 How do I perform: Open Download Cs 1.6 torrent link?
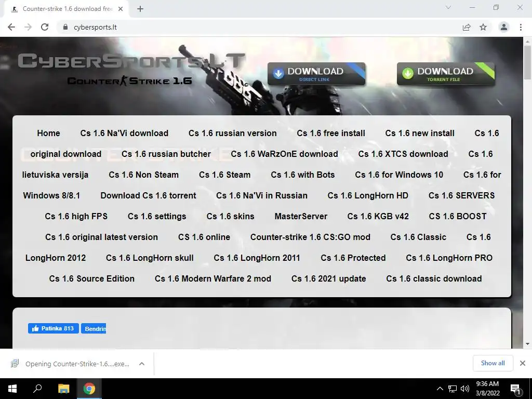[148, 195]
